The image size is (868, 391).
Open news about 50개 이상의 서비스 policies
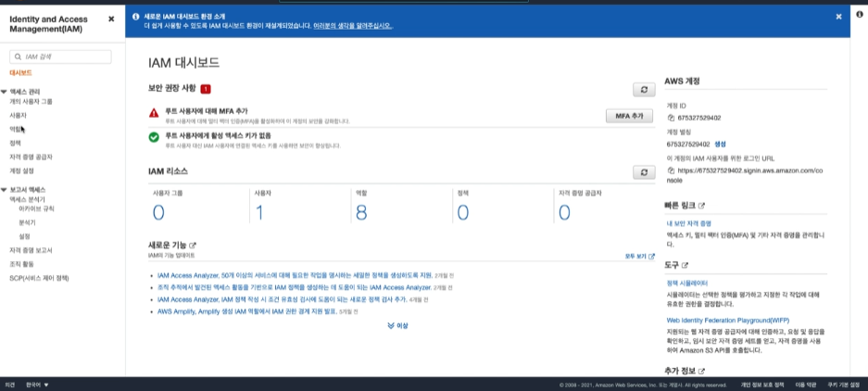(x=295, y=275)
